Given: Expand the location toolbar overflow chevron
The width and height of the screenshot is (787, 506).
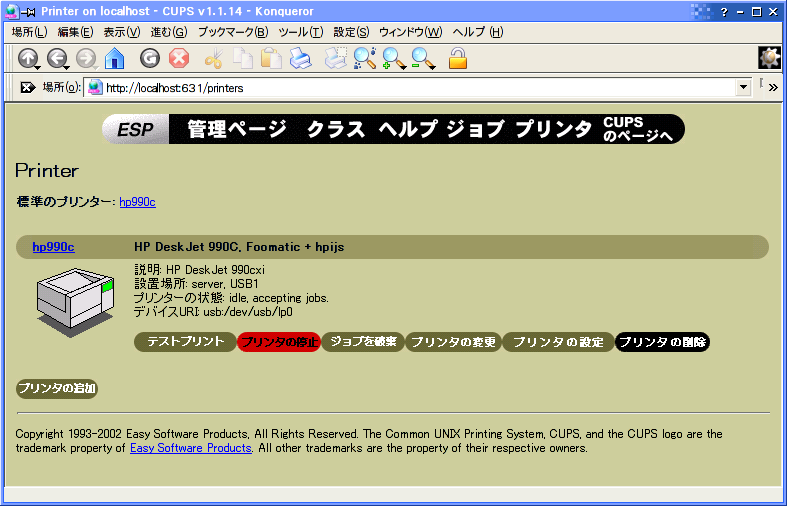Looking at the screenshot, I should pos(773,88).
